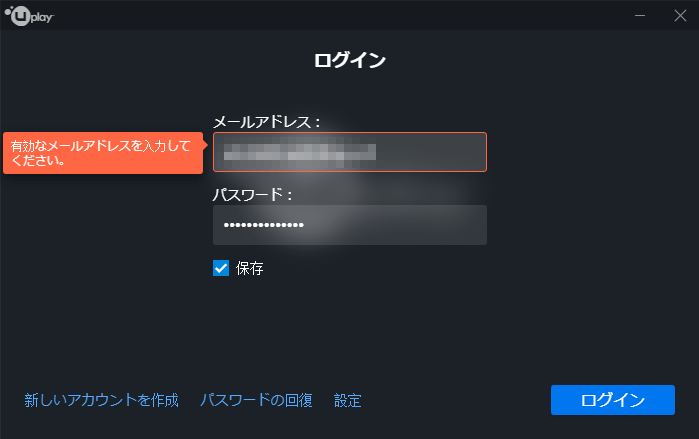Screen dimensions: 699x439
Task: Click the メールアドレス field label
Action: click(266, 122)
